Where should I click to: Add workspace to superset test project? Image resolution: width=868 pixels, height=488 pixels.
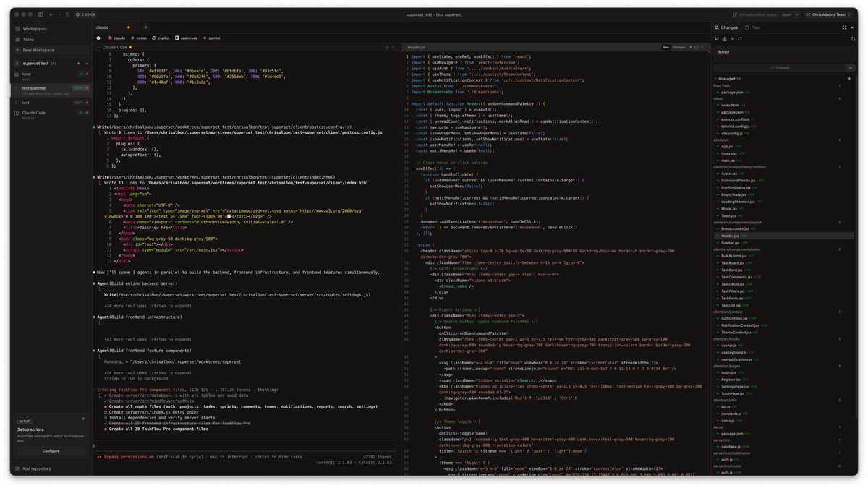[x=78, y=64]
